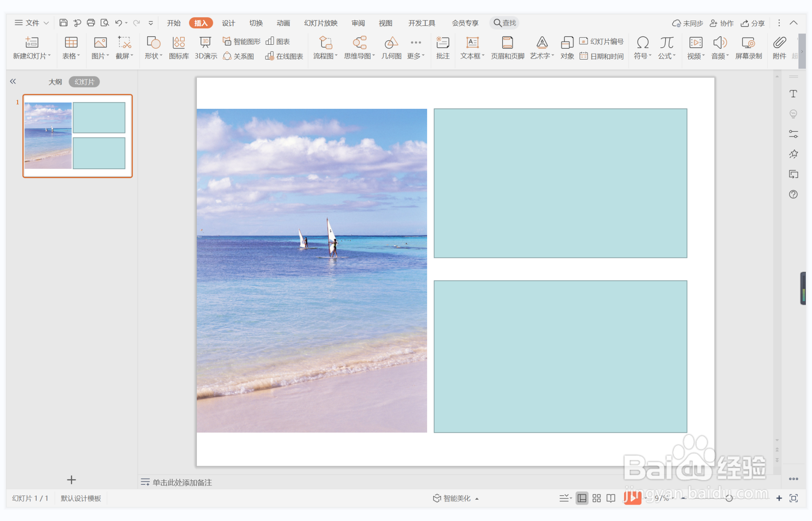
Task: Switch to 大纲 outline view
Action: 55,82
